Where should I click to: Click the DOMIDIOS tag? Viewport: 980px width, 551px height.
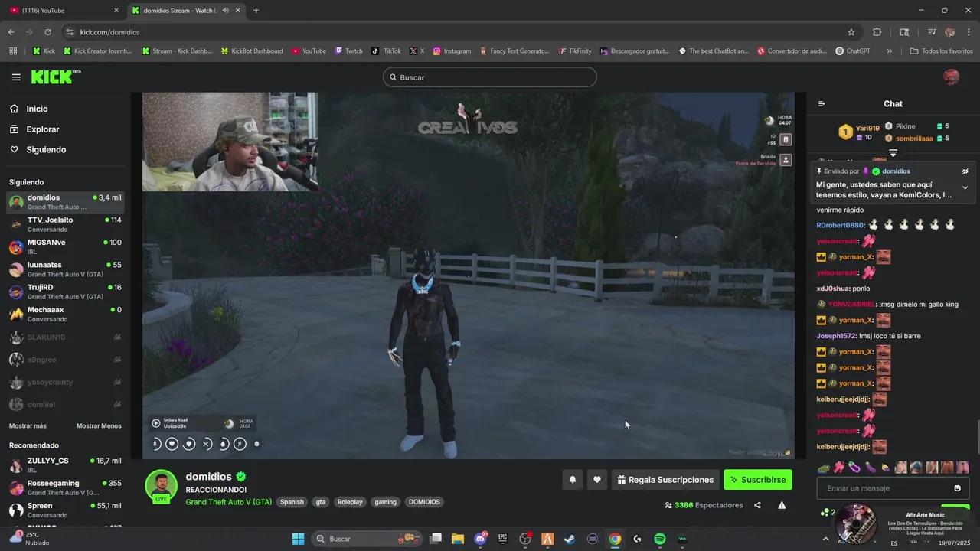click(424, 502)
